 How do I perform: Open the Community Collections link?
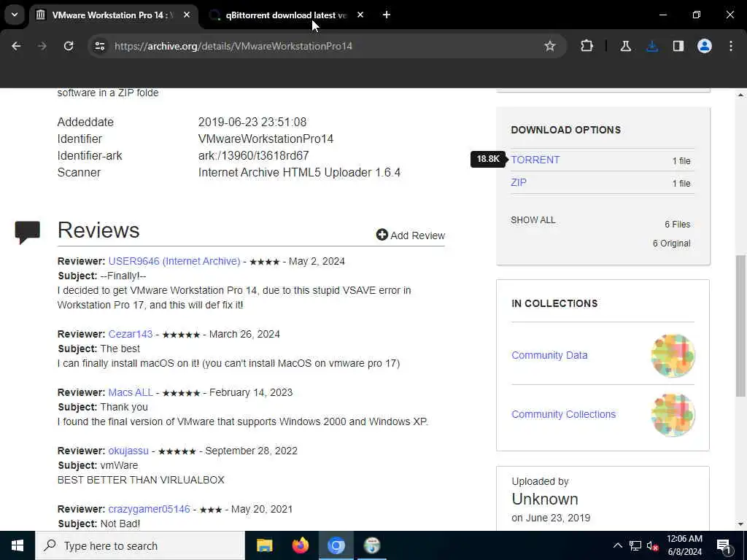click(564, 414)
